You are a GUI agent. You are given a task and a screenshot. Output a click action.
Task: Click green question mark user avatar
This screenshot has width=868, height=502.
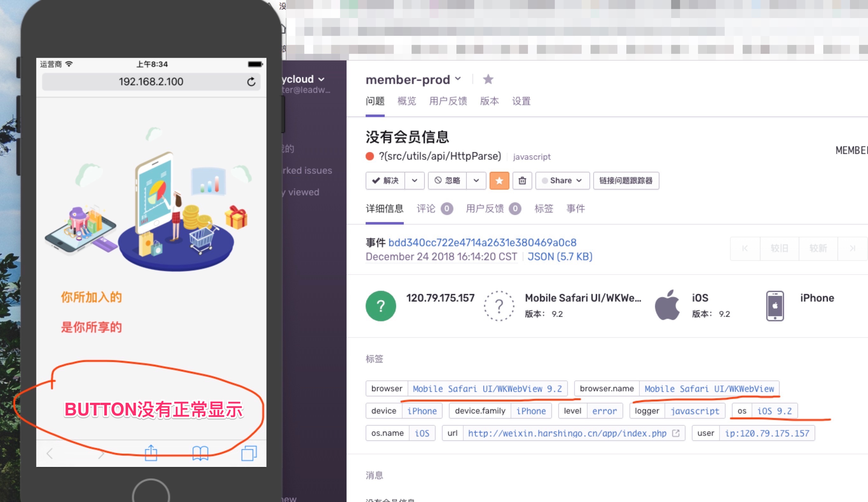pos(381,306)
